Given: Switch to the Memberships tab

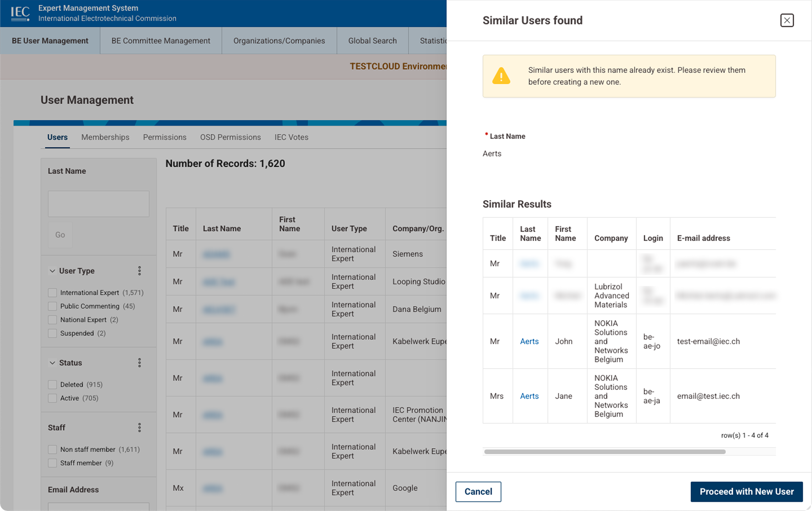Looking at the screenshot, I should (x=105, y=137).
